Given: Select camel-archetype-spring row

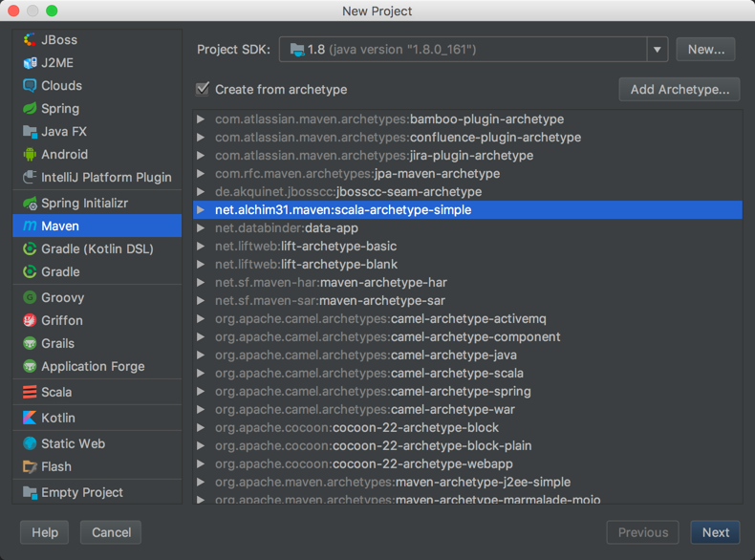Looking at the screenshot, I should (467, 392).
